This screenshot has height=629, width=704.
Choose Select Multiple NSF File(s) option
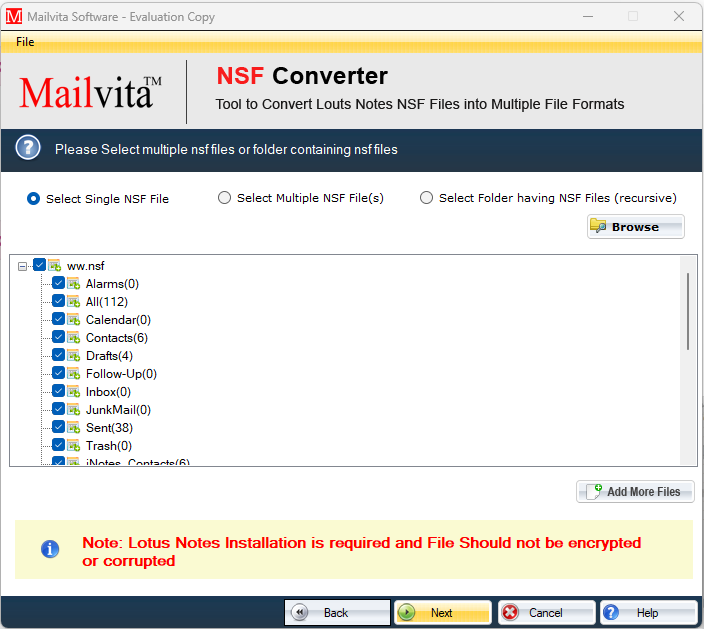pyautogui.click(x=224, y=198)
